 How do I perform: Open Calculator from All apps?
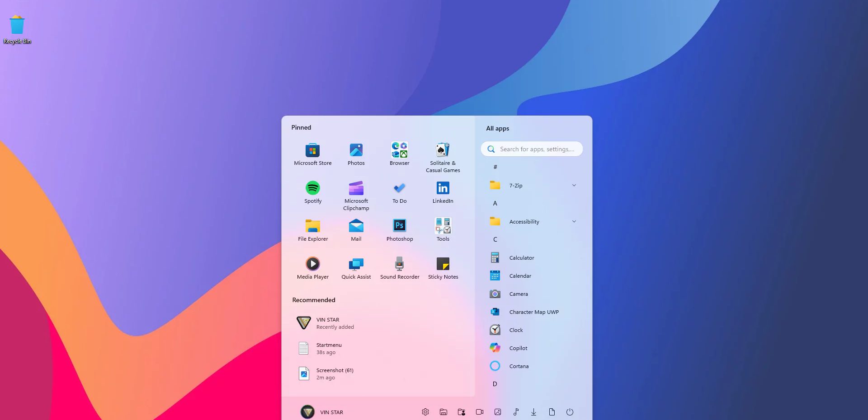pos(533,257)
